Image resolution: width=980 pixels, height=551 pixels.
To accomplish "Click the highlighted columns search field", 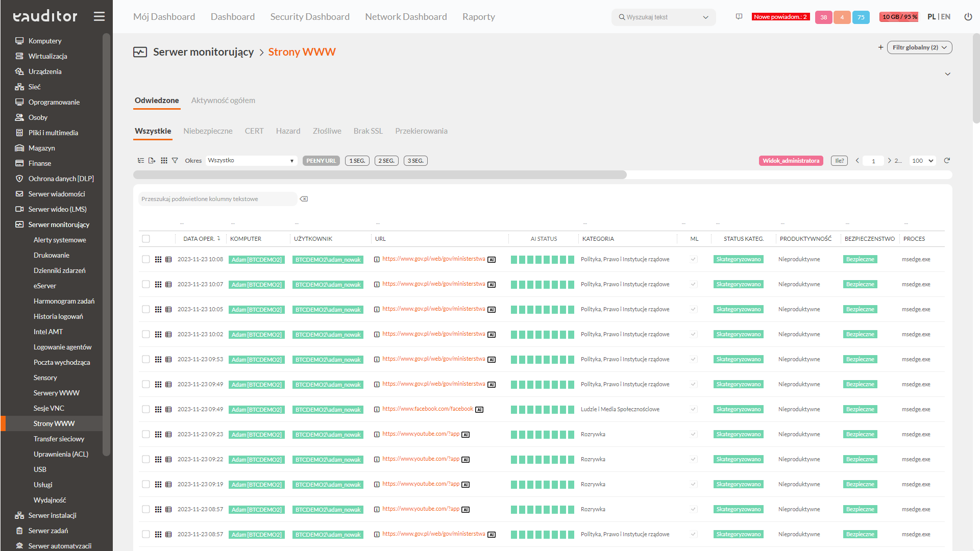I will 217,199.
